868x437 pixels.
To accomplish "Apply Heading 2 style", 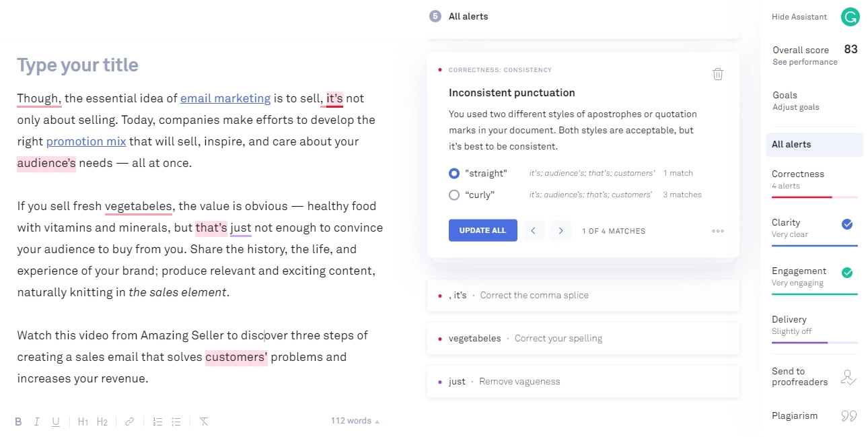I will point(102,421).
